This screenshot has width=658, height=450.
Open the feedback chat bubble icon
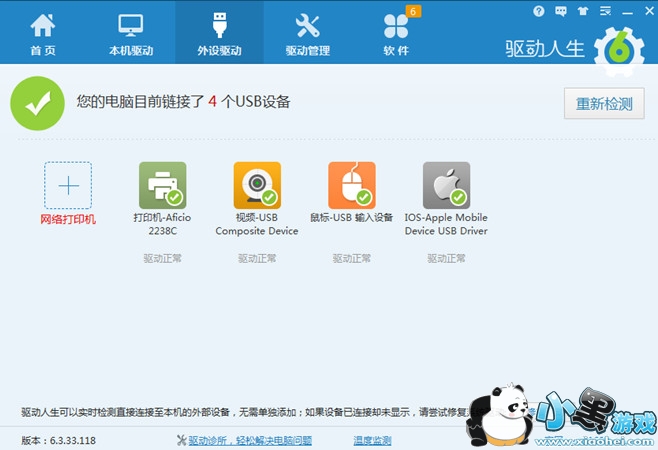point(561,11)
